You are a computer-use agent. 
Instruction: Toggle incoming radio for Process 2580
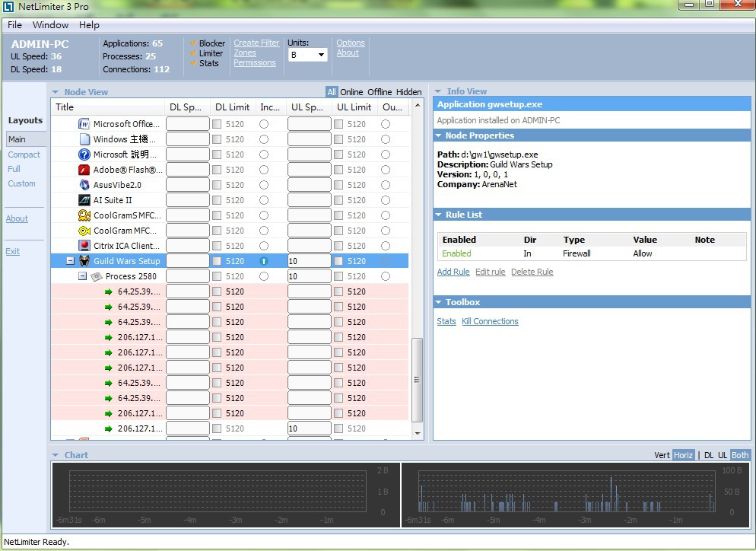[263, 276]
